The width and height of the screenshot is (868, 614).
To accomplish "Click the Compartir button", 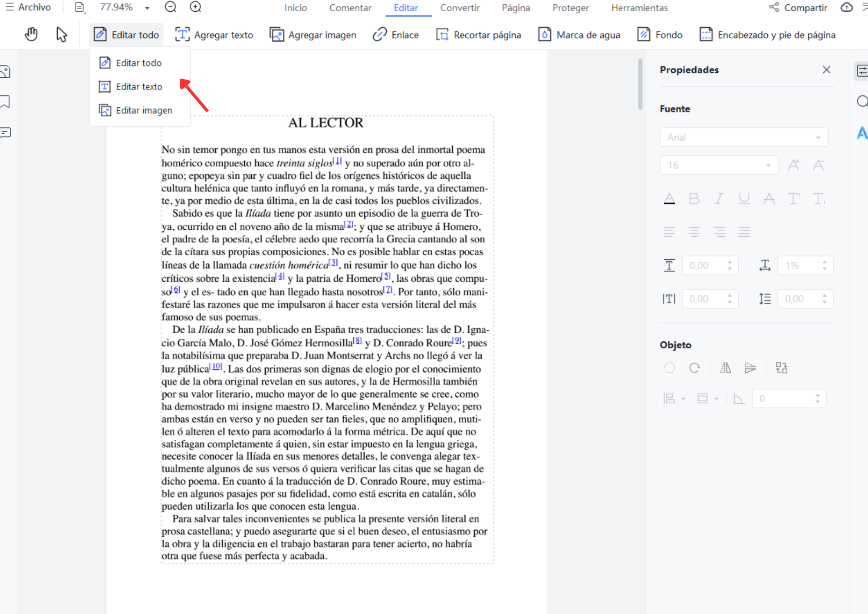I will (798, 8).
